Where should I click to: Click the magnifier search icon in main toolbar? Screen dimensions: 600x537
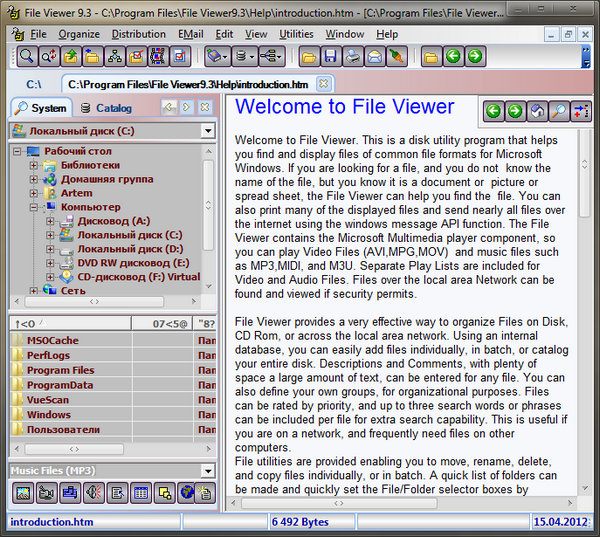click(x=26, y=56)
